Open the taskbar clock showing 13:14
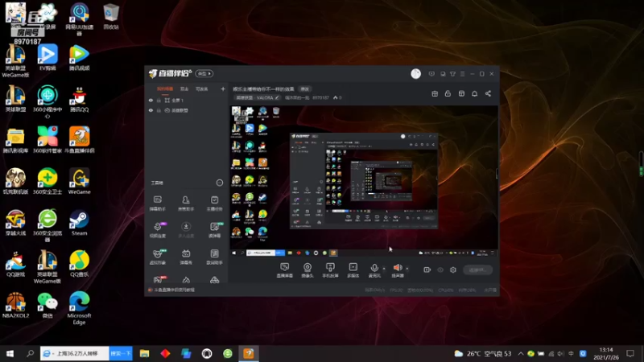 click(x=606, y=353)
